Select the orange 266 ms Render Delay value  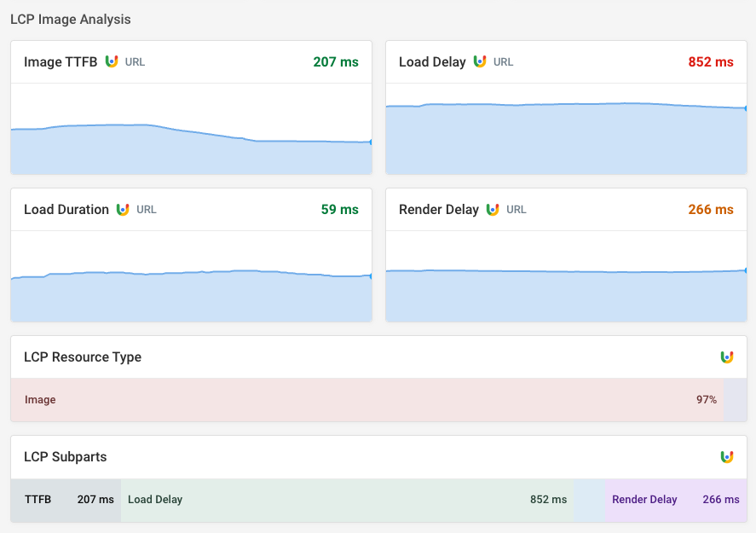pyautogui.click(x=711, y=210)
